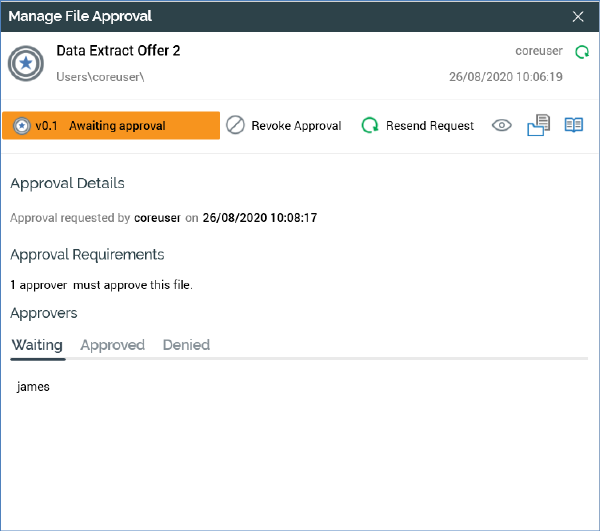Screen dimensions: 600x531
Task: Click the Data Extract Offer 2 file name
Action: [x=118, y=51]
